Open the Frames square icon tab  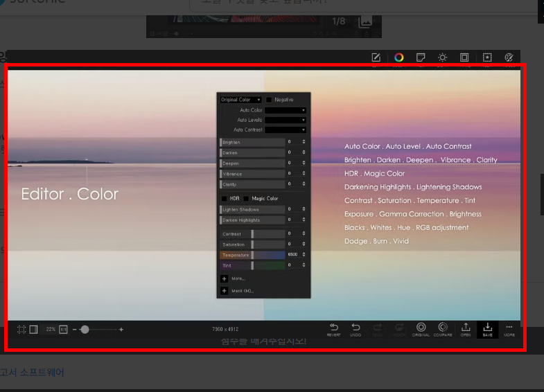pyautogui.click(x=464, y=57)
